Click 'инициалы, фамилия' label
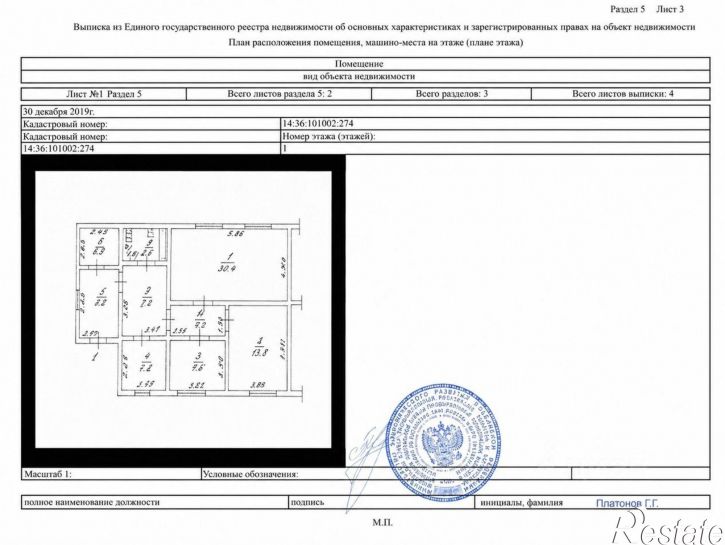725x545 pixels. click(x=522, y=502)
